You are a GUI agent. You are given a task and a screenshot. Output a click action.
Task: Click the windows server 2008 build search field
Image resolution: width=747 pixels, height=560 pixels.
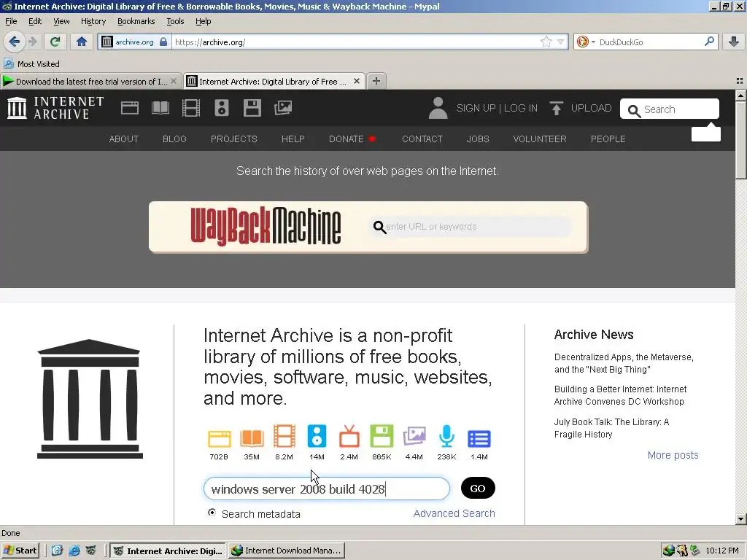[327, 489]
